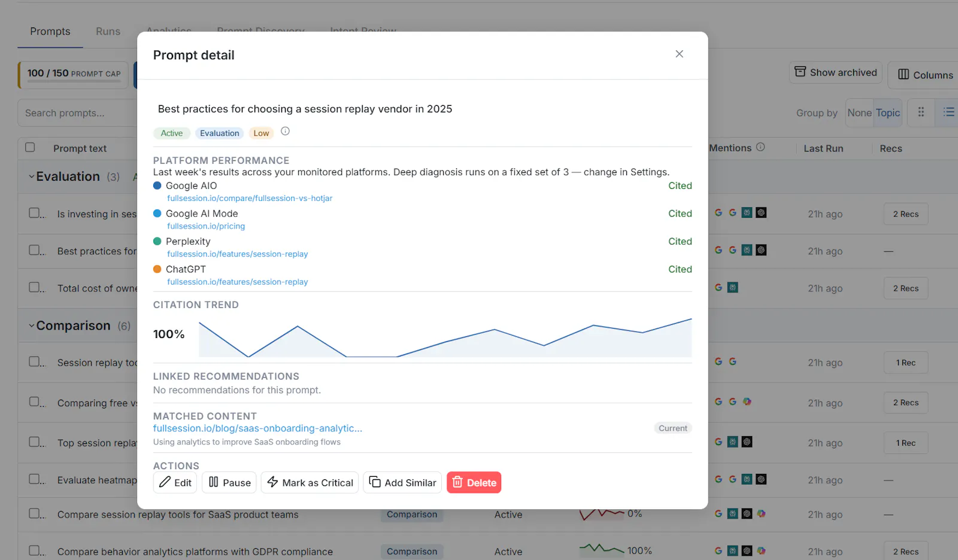
Task: Click the black ChatGPT icon in 'Top session repla' row
Action: [x=747, y=442]
